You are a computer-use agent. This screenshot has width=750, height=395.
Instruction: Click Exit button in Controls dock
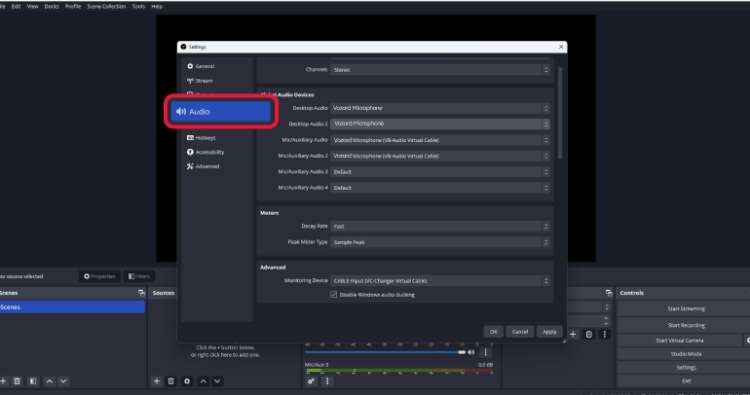pos(686,381)
